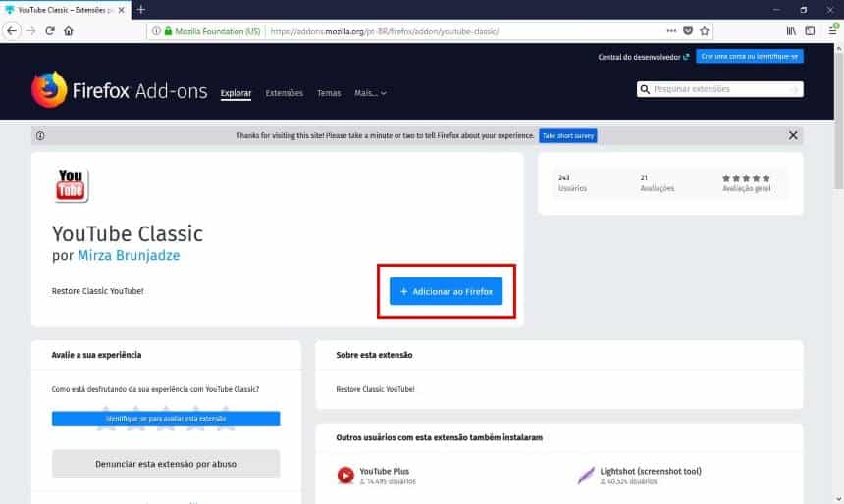The width and height of the screenshot is (844, 504).
Task: Open author Mirza Brunjadze's profile
Action: 129,256
